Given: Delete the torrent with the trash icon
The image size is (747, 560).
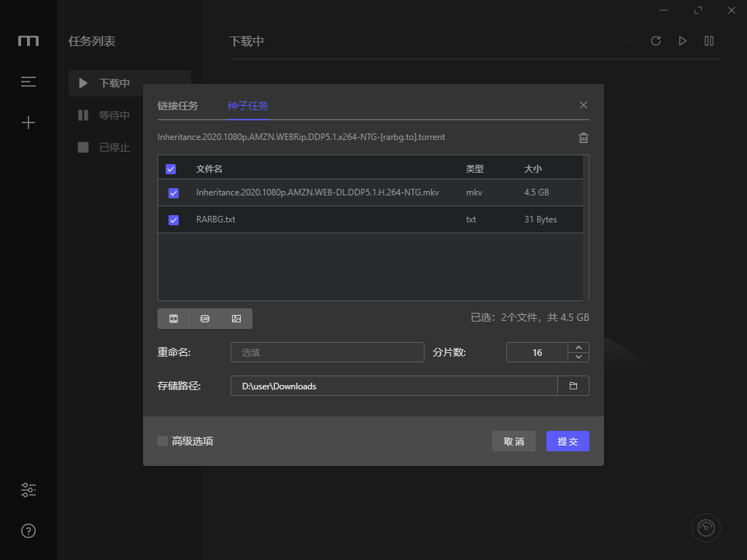Looking at the screenshot, I should coord(583,138).
